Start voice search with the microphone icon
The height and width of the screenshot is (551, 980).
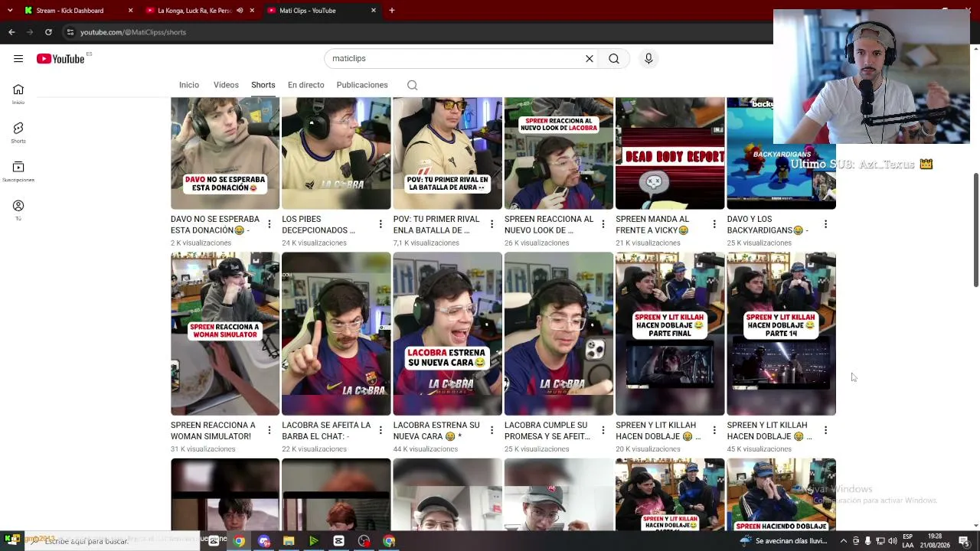648,58
